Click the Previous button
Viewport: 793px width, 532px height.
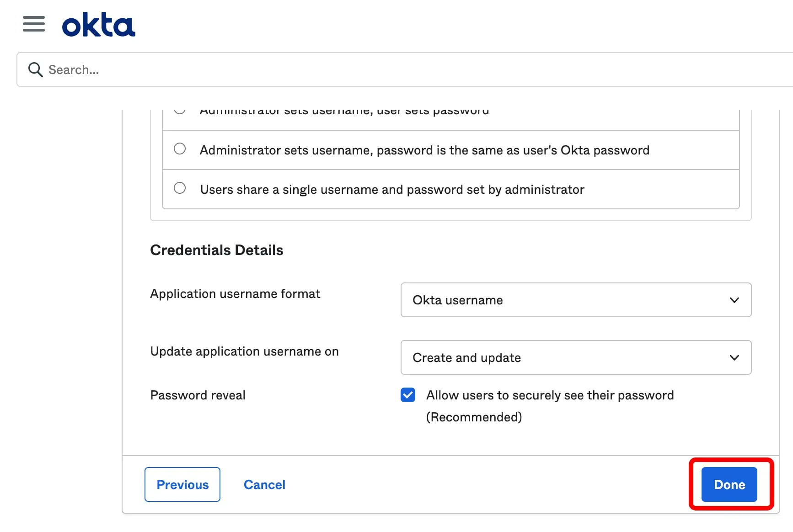tap(182, 484)
